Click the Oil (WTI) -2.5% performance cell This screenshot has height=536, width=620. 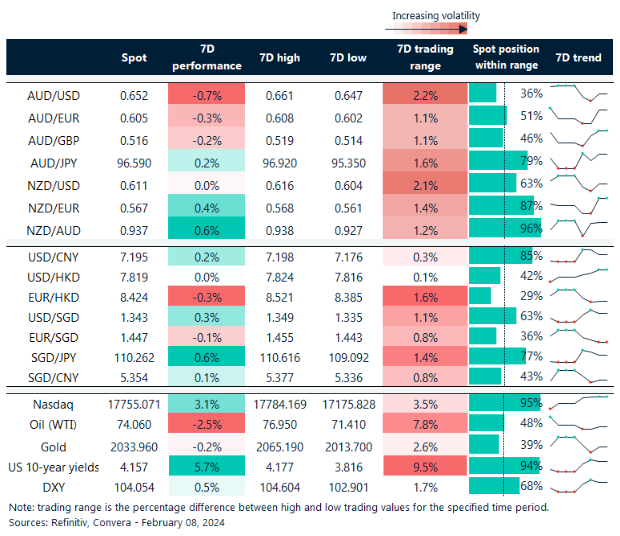[x=207, y=424]
